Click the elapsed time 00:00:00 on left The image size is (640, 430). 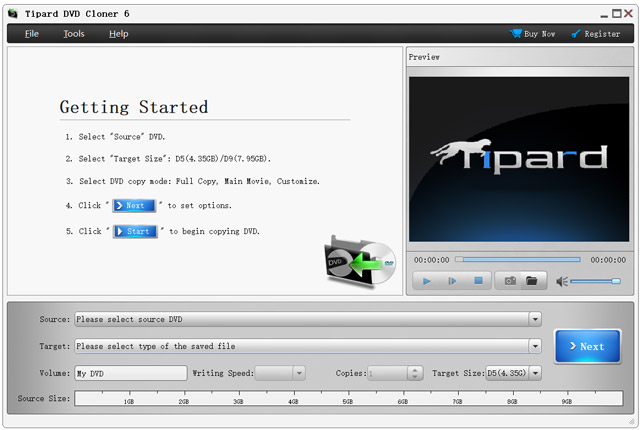pyautogui.click(x=431, y=260)
